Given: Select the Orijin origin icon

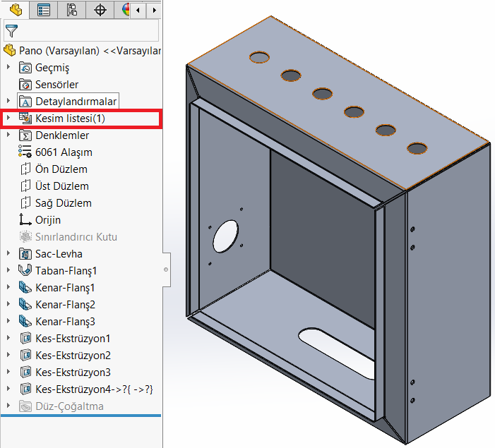Looking at the screenshot, I should point(25,220).
